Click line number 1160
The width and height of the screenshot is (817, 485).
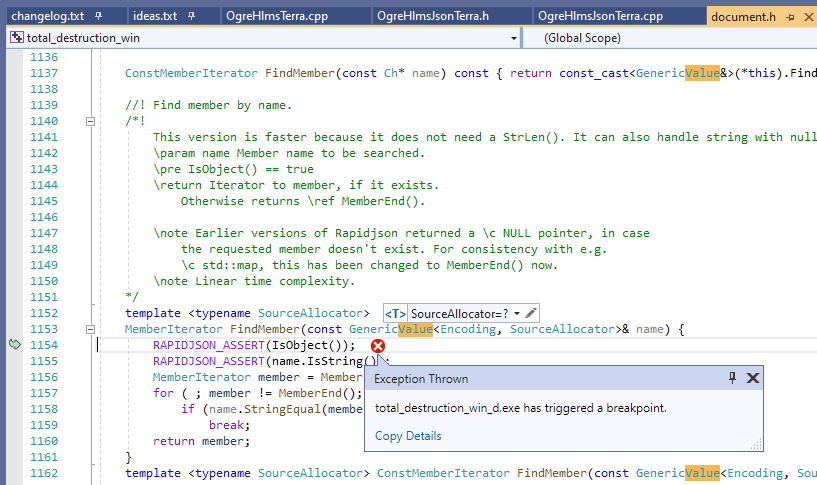(x=44, y=441)
